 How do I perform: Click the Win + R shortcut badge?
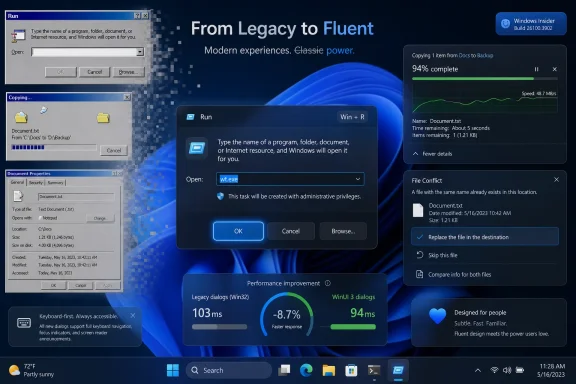coord(352,117)
